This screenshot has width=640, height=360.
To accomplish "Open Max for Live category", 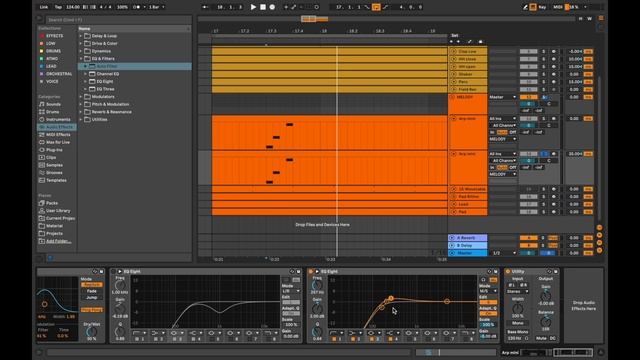I will point(58,142).
